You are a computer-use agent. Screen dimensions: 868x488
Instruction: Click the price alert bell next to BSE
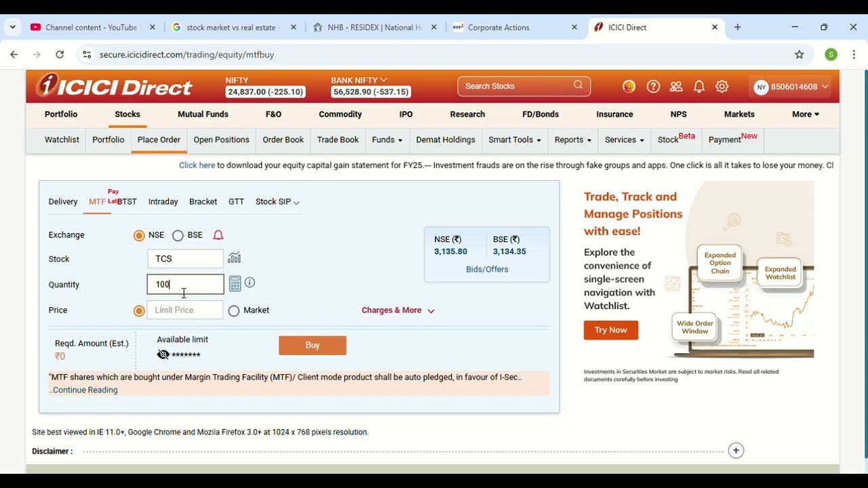coord(218,235)
